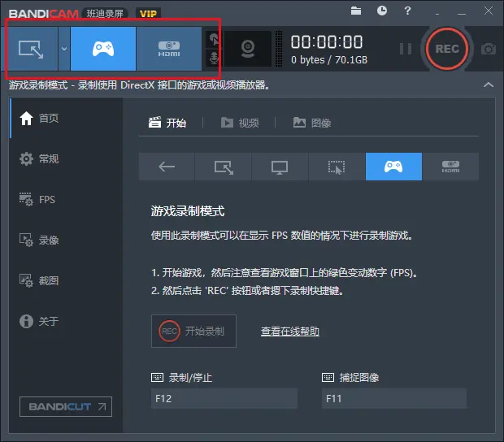Launch Bandicut via the BANDICUT button
Image resolution: width=504 pixels, height=442 pixels.
pyautogui.click(x=66, y=407)
